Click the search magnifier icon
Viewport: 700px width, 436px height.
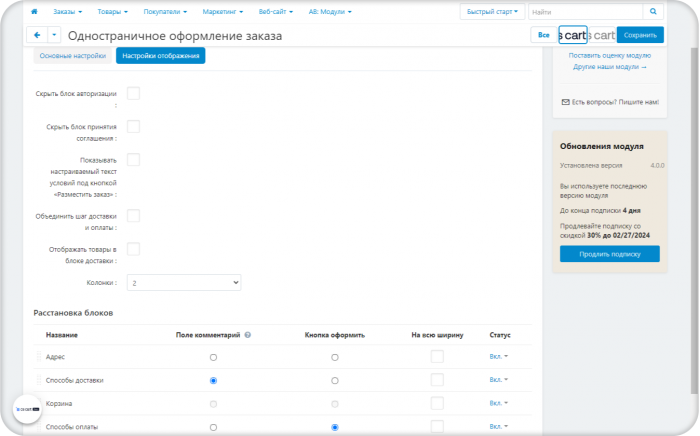653,12
